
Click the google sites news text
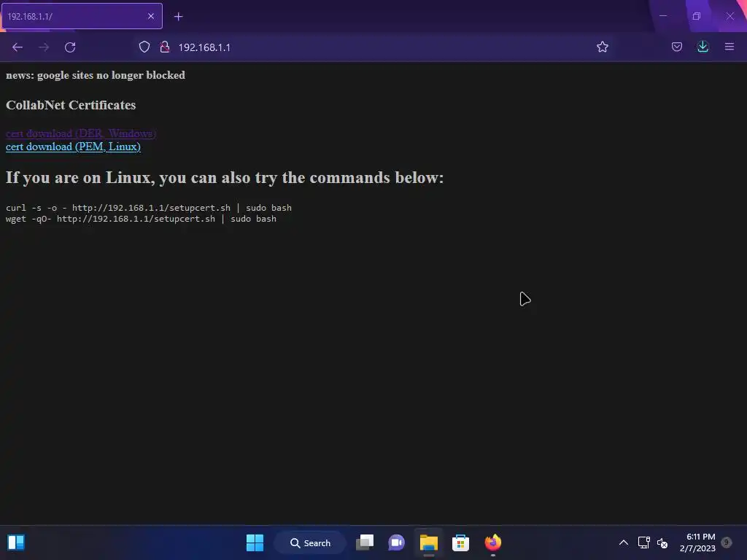pos(96,75)
